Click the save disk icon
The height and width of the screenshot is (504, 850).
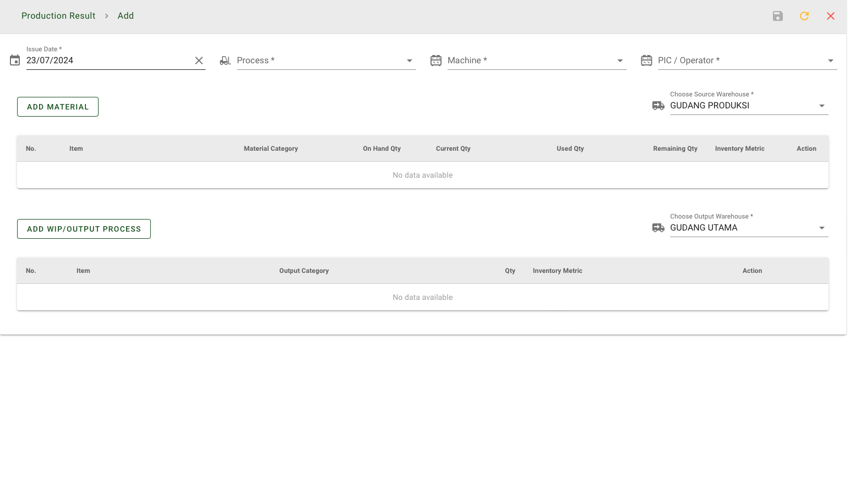pyautogui.click(x=777, y=16)
